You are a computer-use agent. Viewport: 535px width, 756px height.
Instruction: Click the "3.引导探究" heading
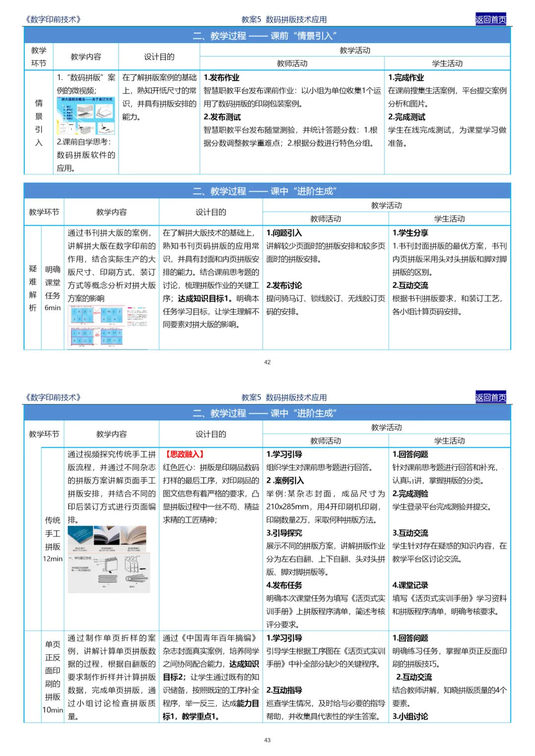click(284, 533)
